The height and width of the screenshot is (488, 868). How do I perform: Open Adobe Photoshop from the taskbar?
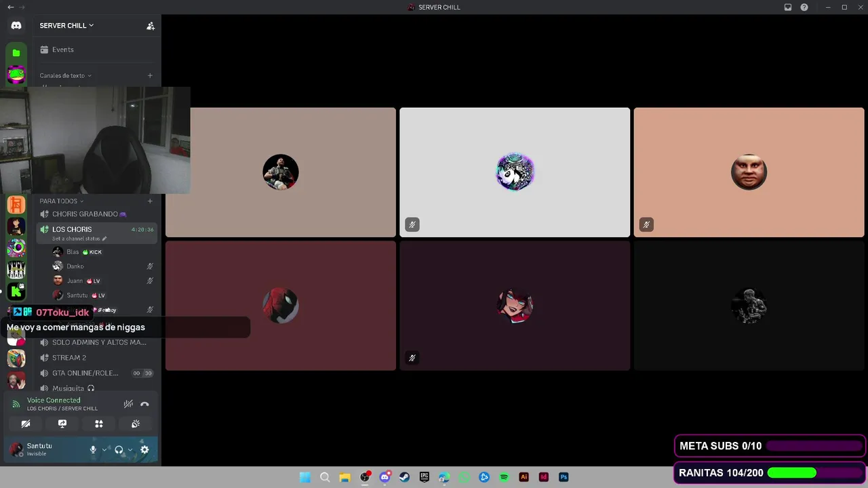tap(564, 477)
